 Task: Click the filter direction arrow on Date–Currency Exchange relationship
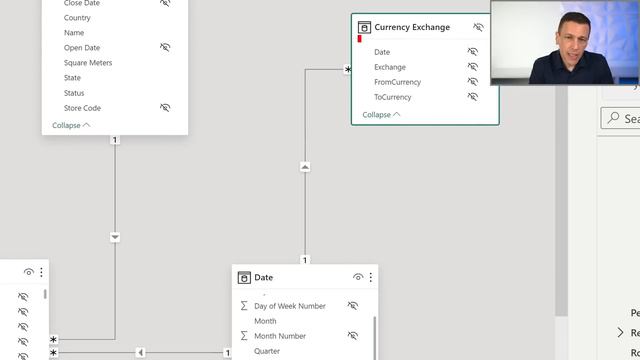pyautogui.click(x=305, y=167)
